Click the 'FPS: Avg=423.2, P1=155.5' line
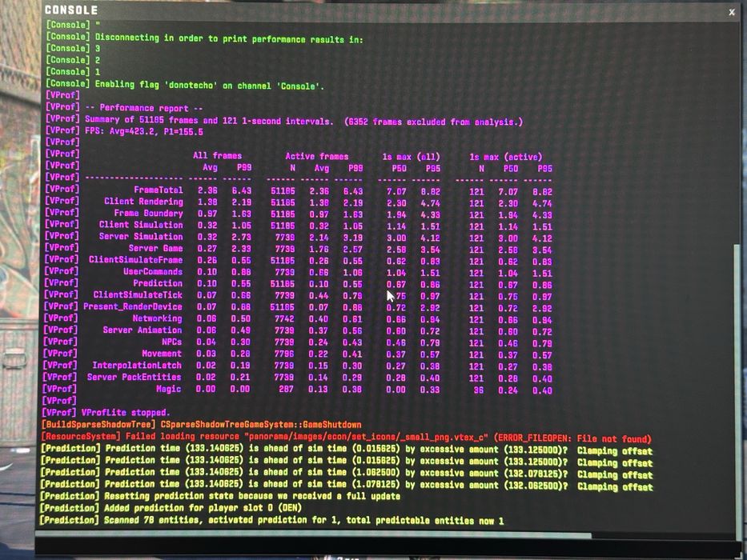747x560 pixels. pyautogui.click(x=144, y=131)
